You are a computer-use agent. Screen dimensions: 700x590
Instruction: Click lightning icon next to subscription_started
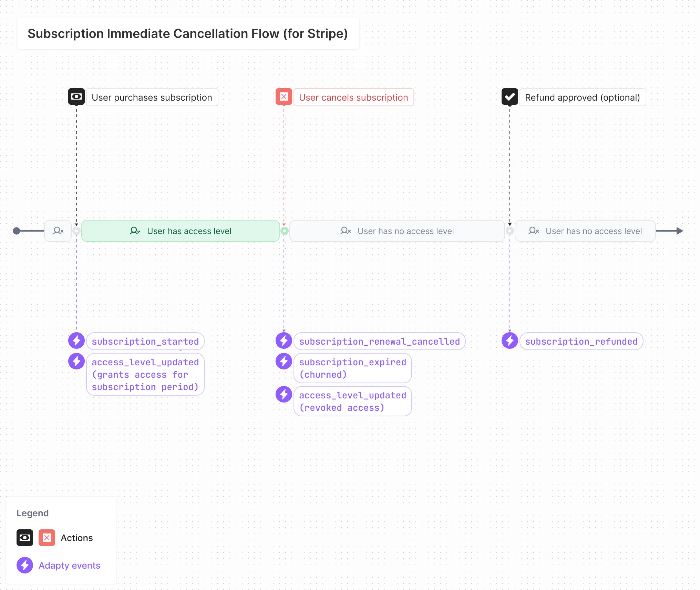click(76, 341)
